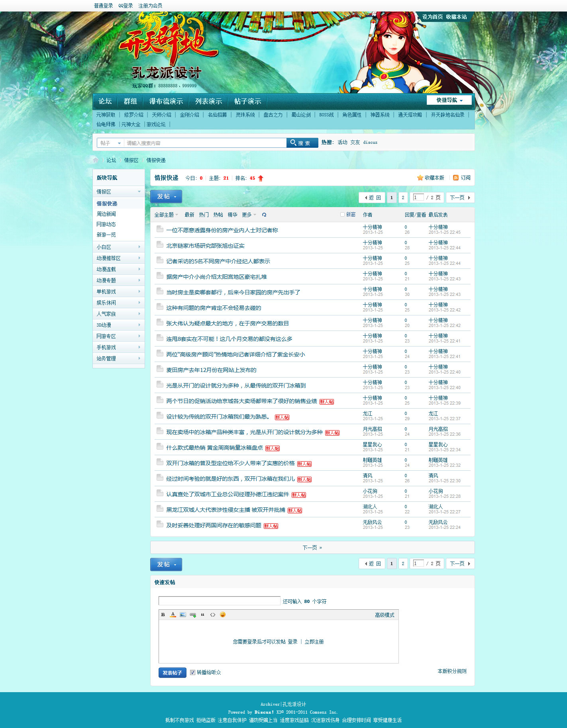Open 网游动态 in sidebar
Image resolution: width=567 pixels, height=728 pixels.
click(106, 224)
